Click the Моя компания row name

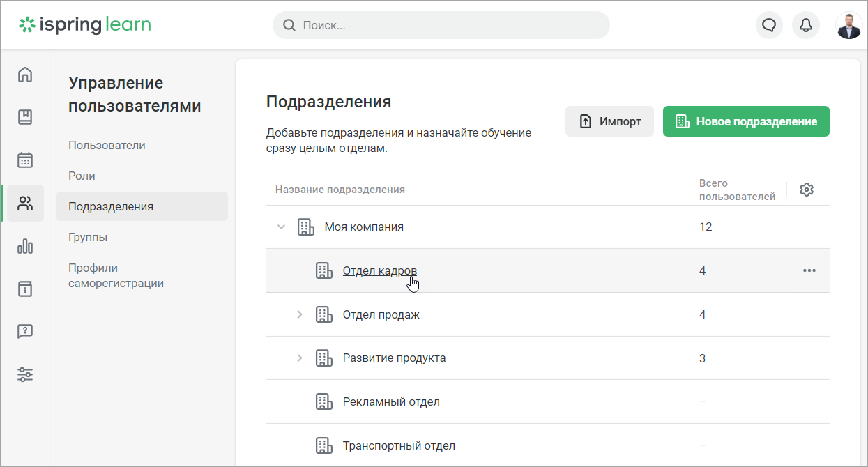pyautogui.click(x=364, y=227)
